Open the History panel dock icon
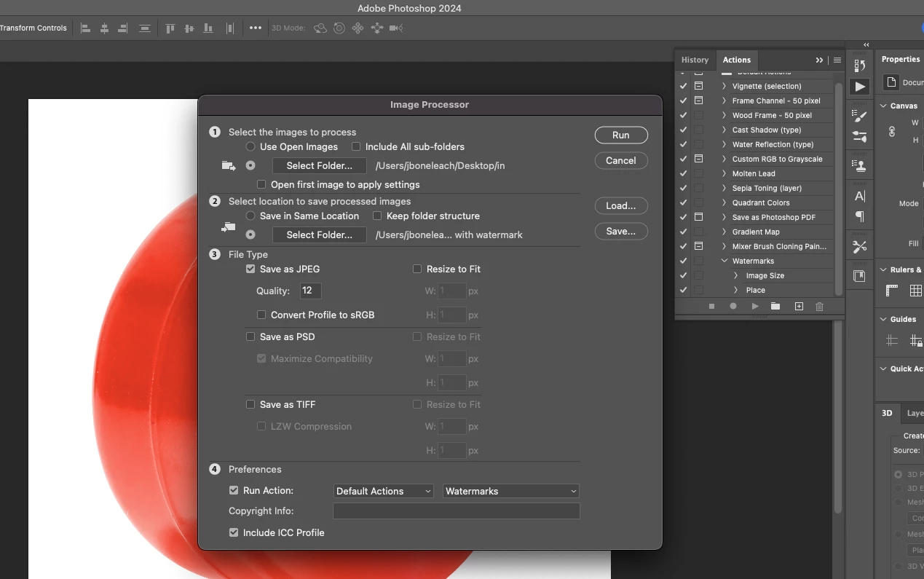Viewport: 924px width, 579px height. click(860, 66)
